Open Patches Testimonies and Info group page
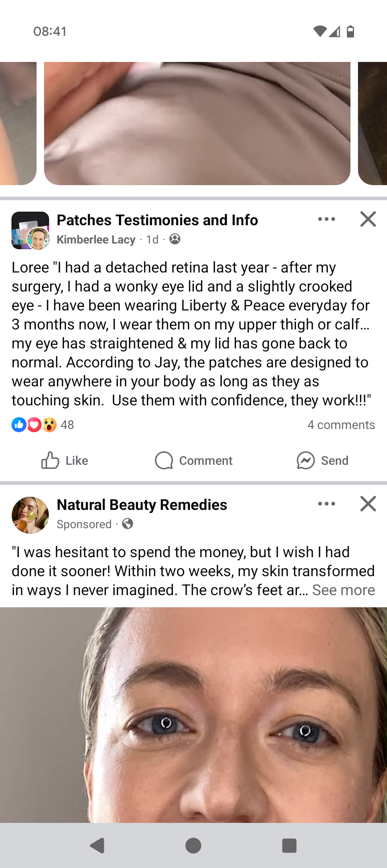Image resolution: width=387 pixels, height=868 pixels. click(157, 220)
